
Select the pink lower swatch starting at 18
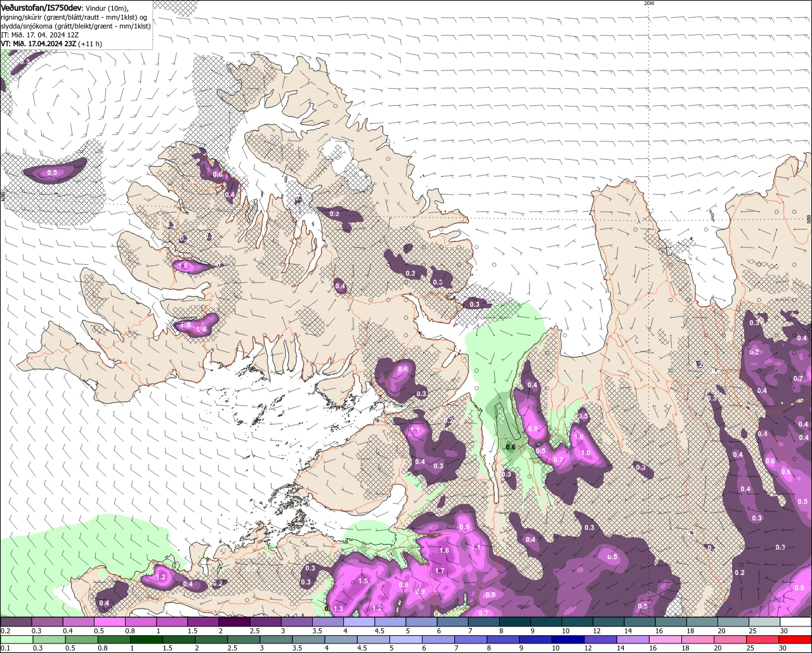(x=698, y=640)
